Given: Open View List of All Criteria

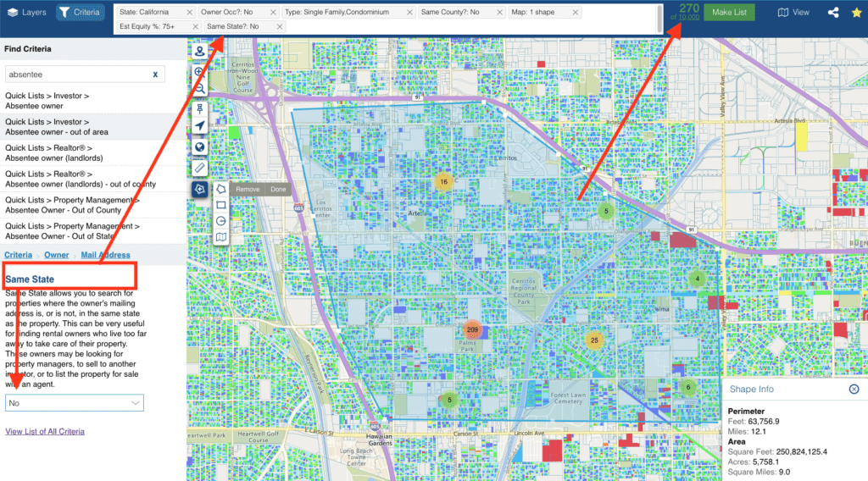Looking at the screenshot, I should 45,432.
